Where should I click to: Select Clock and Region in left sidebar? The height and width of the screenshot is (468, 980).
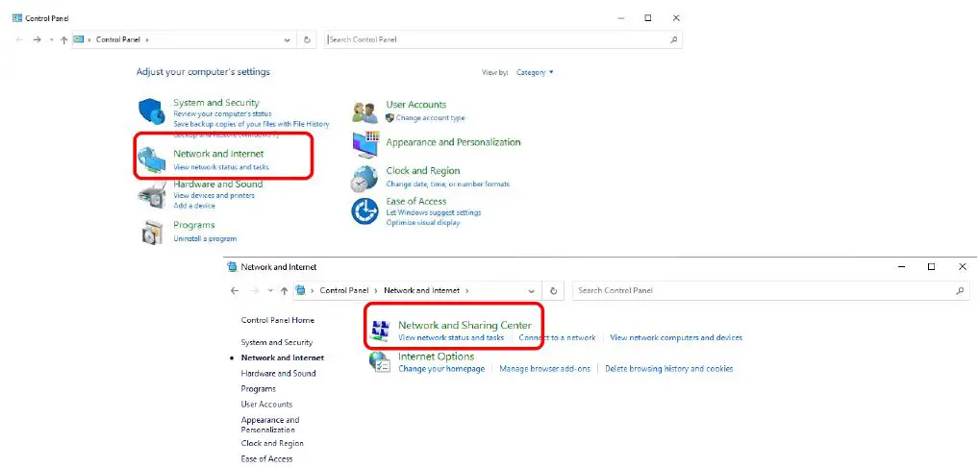tap(272, 443)
